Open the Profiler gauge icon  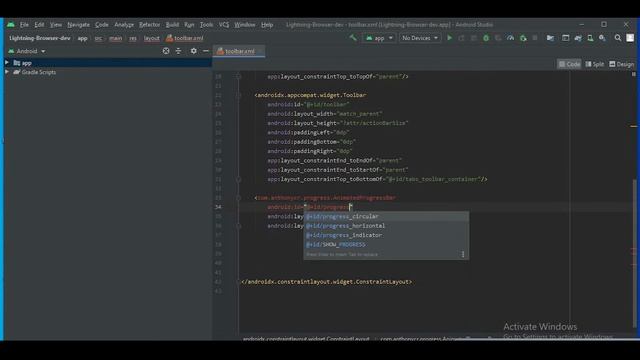coord(510,38)
